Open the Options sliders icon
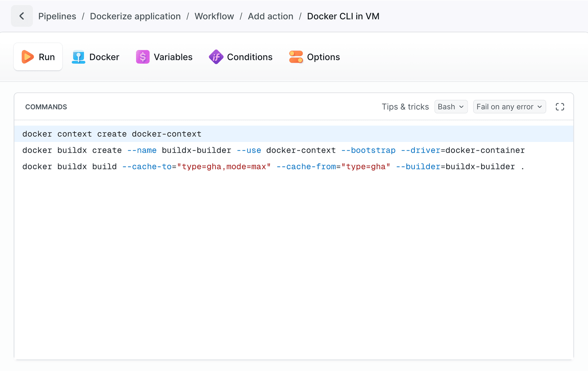588x371 pixels. [x=296, y=57]
